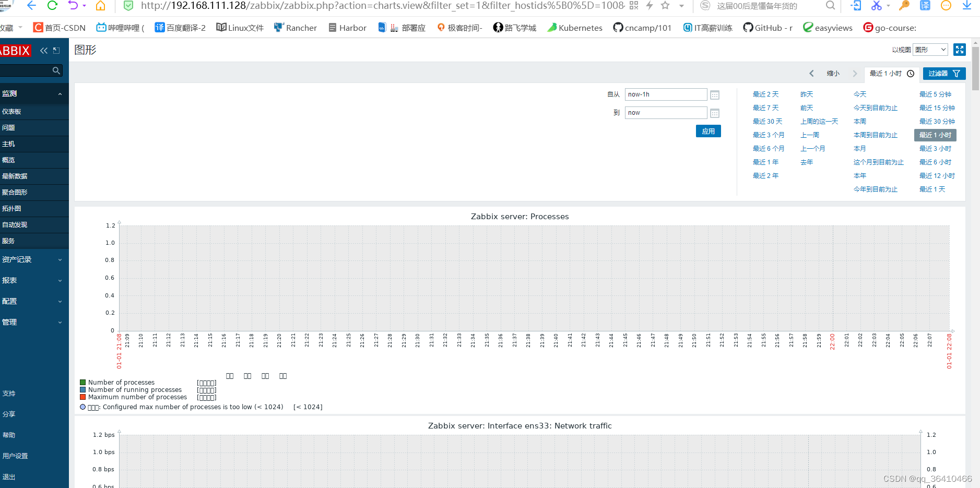Viewport: 980px width, 488px height.
Task: Click 退出 to log out
Action: (9, 477)
